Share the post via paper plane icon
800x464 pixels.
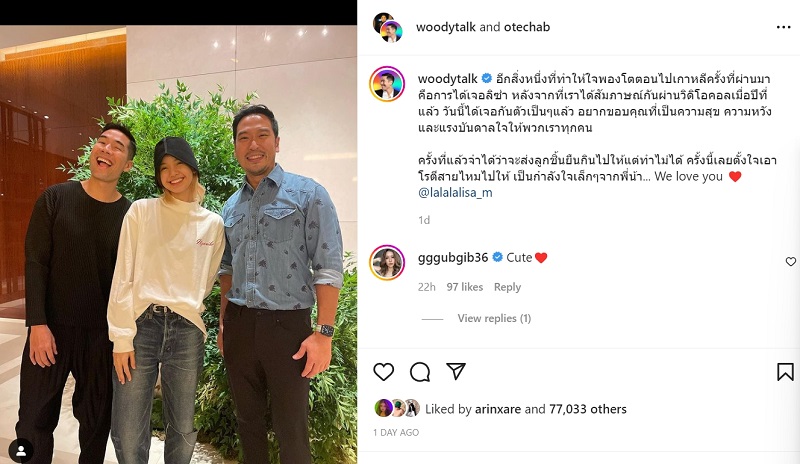pos(456,371)
